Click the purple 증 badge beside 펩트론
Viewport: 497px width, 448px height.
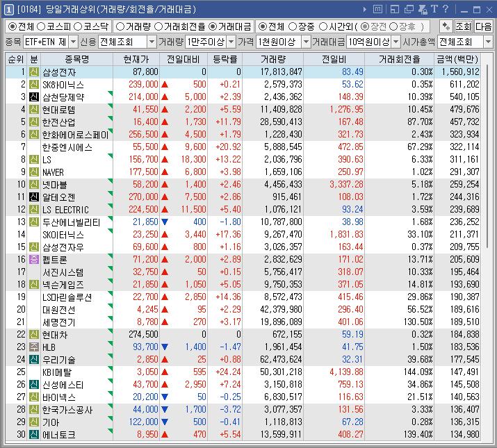click(34, 260)
